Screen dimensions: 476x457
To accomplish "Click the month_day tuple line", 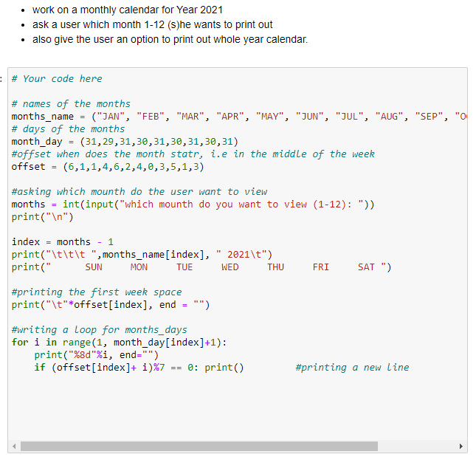I will pyautogui.click(x=125, y=142).
